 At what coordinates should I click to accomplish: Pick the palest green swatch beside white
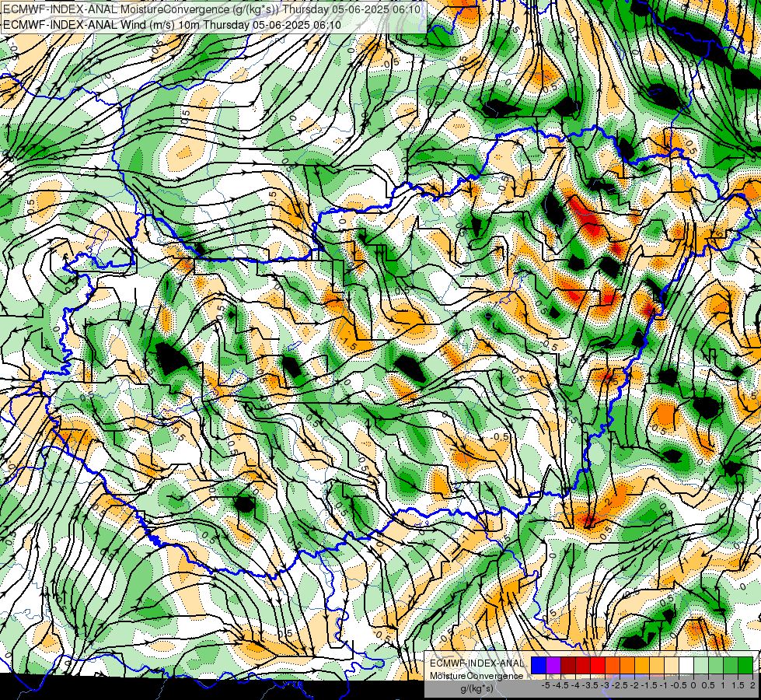point(701,665)
